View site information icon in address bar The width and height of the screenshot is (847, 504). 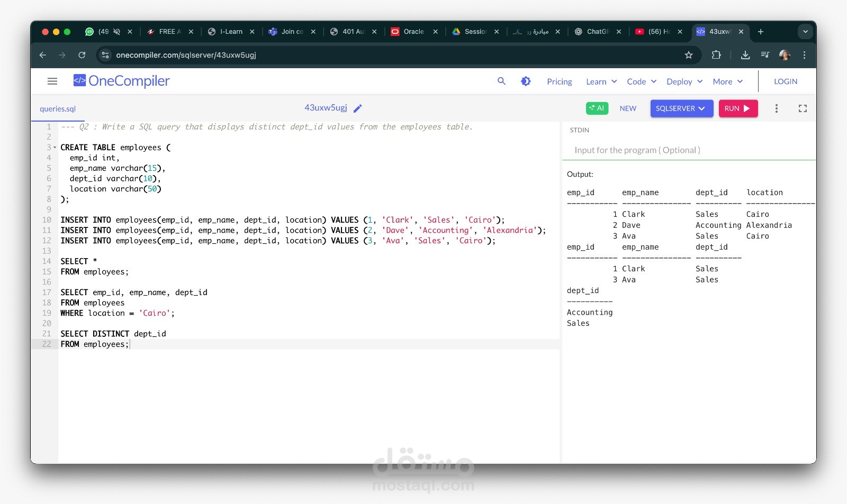105,55
